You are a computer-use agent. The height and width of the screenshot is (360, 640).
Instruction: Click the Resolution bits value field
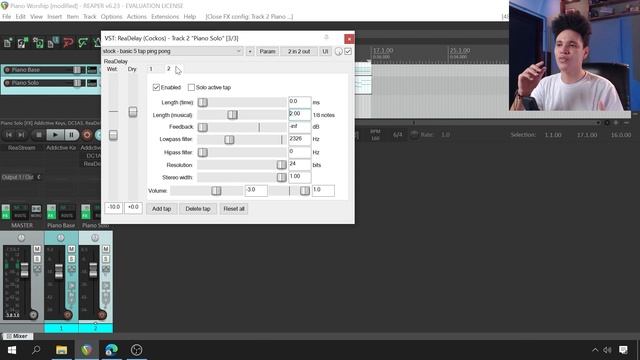coord(300,165)
